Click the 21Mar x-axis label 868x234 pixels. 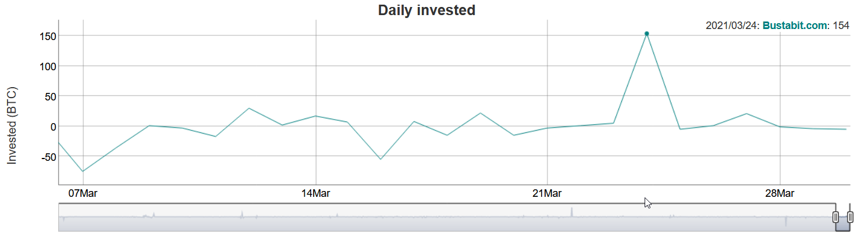click(547, 193)
